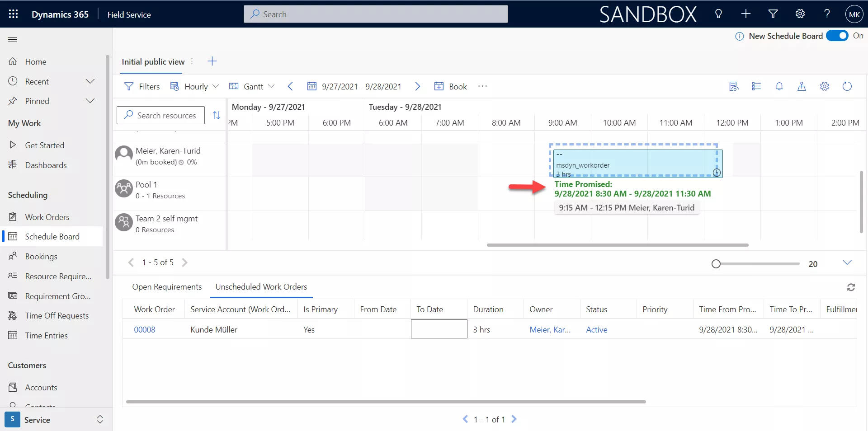Viewport: 868px width, 431px height.
Task: Open the legend list icon
Action: point(756,86)
